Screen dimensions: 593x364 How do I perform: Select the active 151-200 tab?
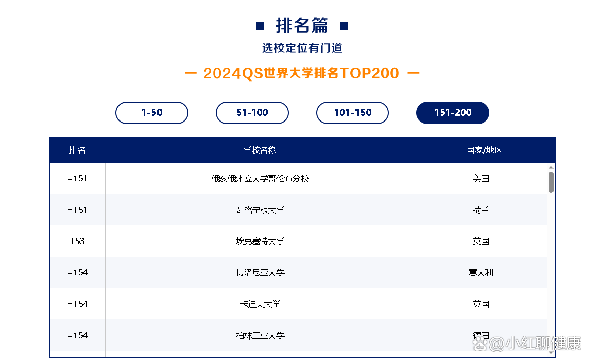(453, 112)
